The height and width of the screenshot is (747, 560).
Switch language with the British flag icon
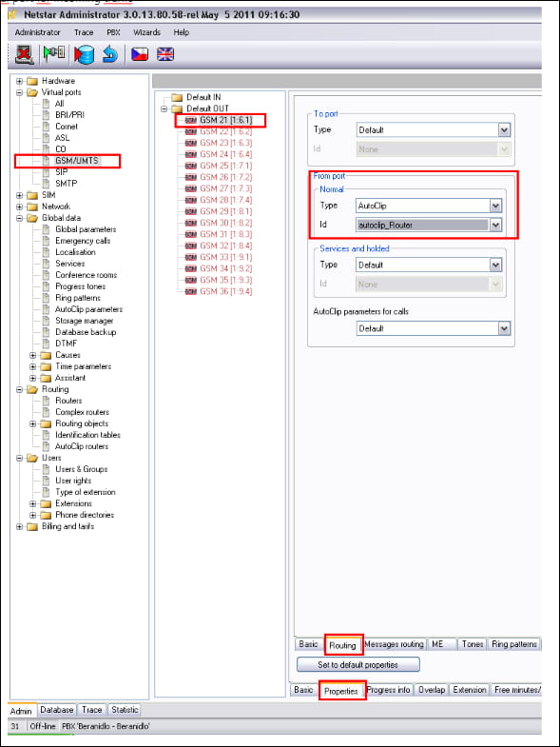point(165,54)
